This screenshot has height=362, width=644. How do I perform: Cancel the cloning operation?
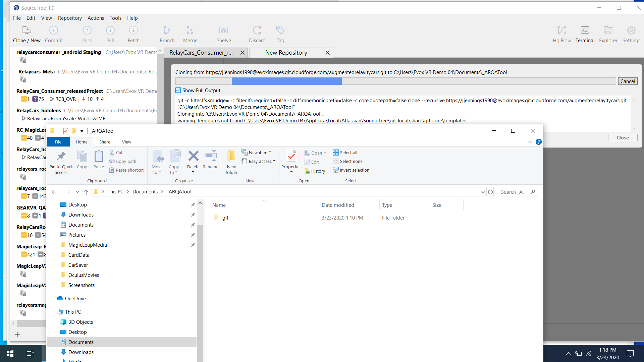(628, 81)
